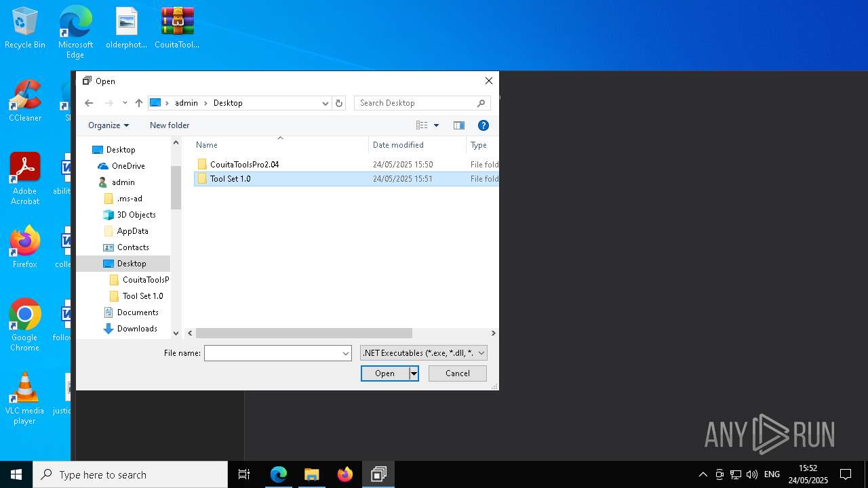Create a New folder
The width and height of the screenshot is (868, 488).
[170, 125]
